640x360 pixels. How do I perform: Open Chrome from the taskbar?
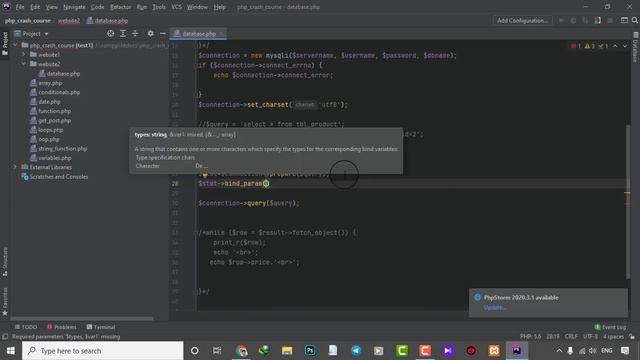241,351
